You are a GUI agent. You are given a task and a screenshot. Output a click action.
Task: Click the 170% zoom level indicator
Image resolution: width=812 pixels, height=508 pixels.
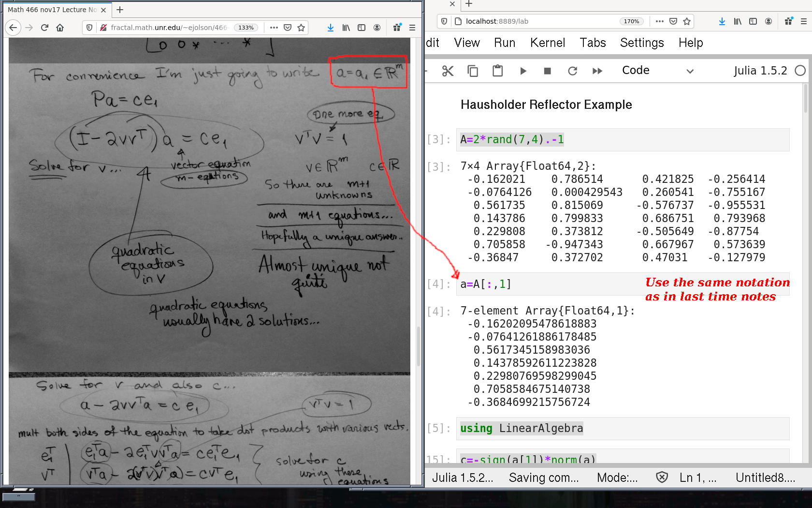click(x=631, y=21)
